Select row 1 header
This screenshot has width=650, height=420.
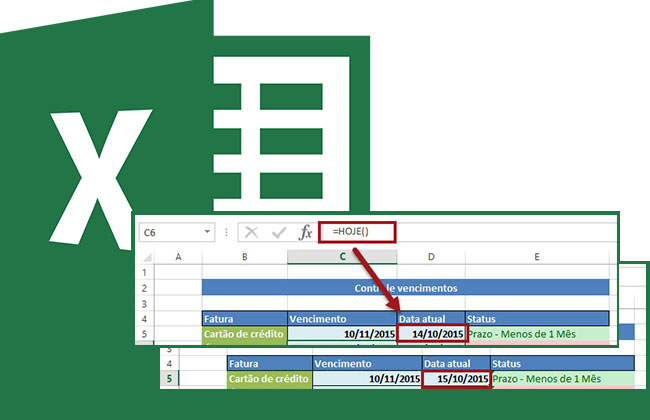[145, 272]
